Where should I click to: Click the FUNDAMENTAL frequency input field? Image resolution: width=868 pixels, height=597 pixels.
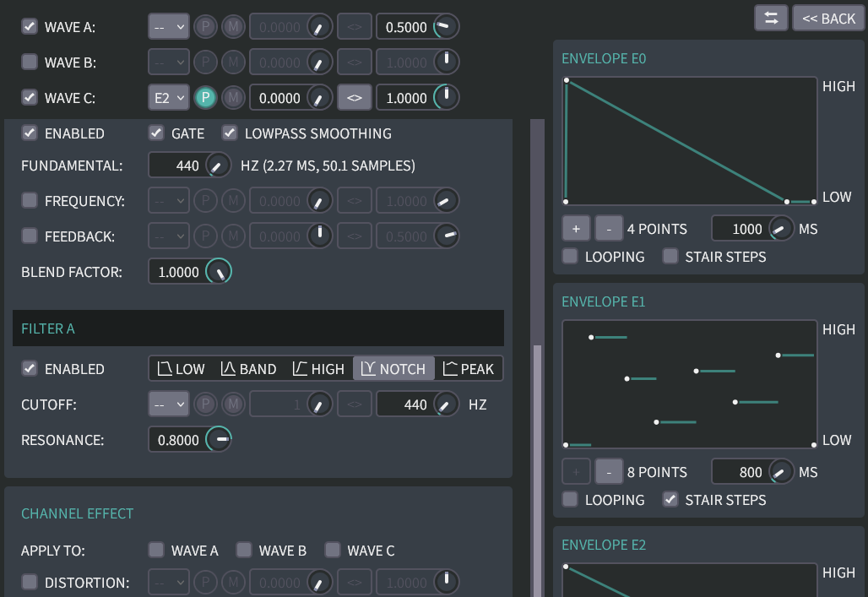pyautogui.click(x=176, y=166)
